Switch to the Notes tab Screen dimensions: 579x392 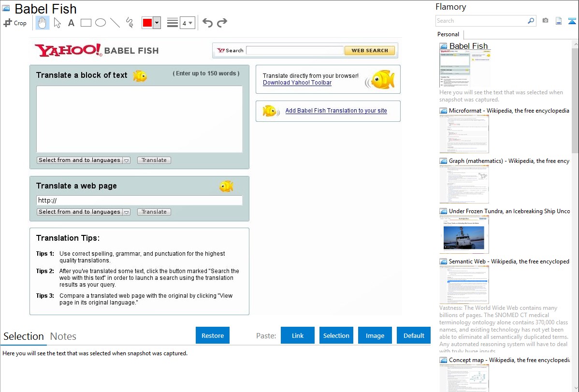pyautogui.click(x=63, y=336)
